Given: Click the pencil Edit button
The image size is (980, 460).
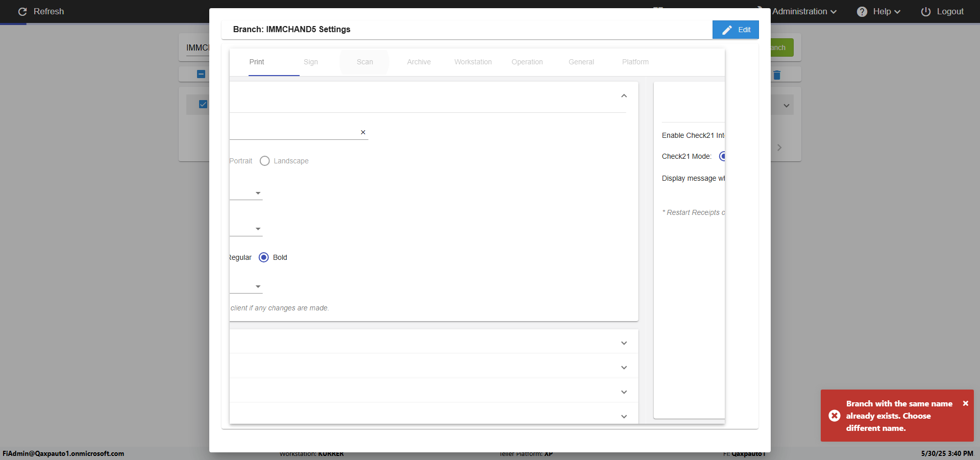Looking at the screenshot, I should pyautogui.click(x=736, y=30).
